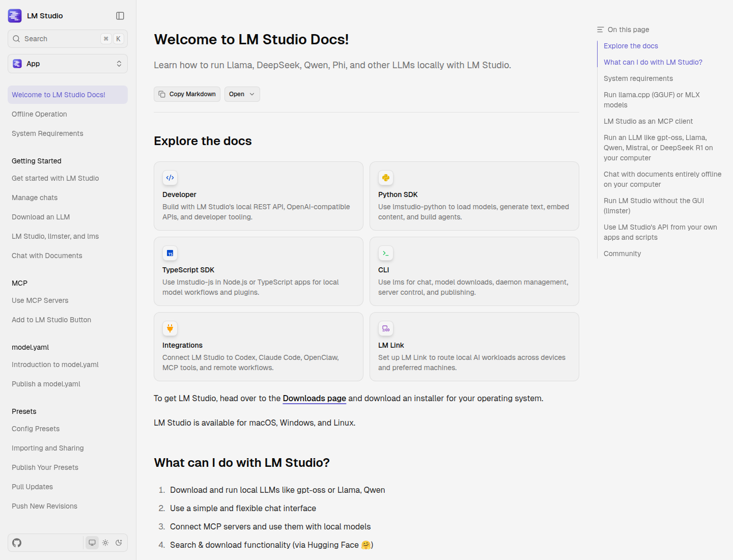Jump to LM Studio as an MCP client

pos(648,121)
